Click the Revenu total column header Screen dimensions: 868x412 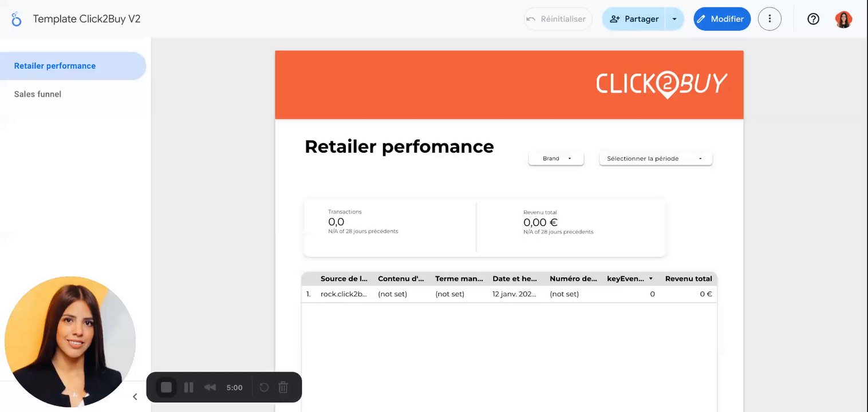coord(689,279)
